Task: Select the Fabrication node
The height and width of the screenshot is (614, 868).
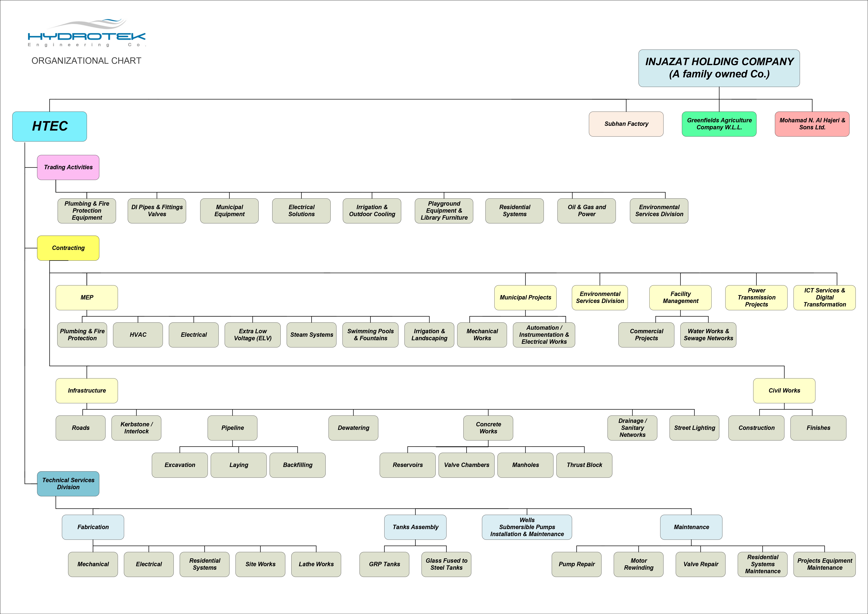Action: point(93,527)
